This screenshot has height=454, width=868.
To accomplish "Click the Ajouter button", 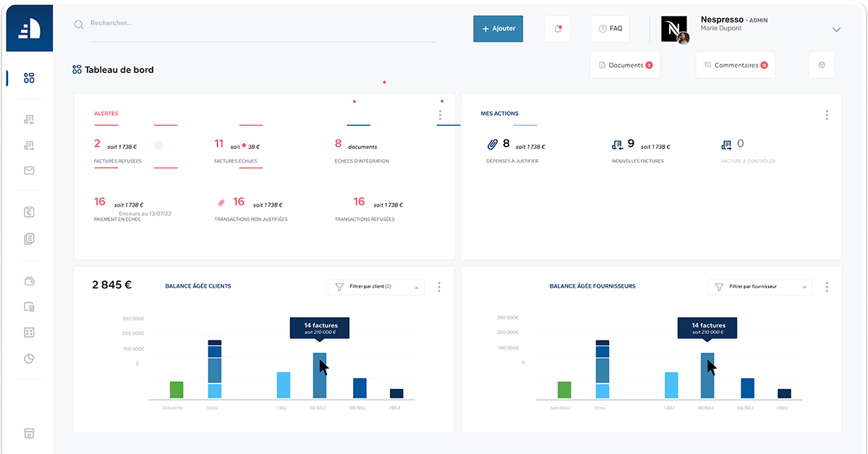I will (498, 28).
